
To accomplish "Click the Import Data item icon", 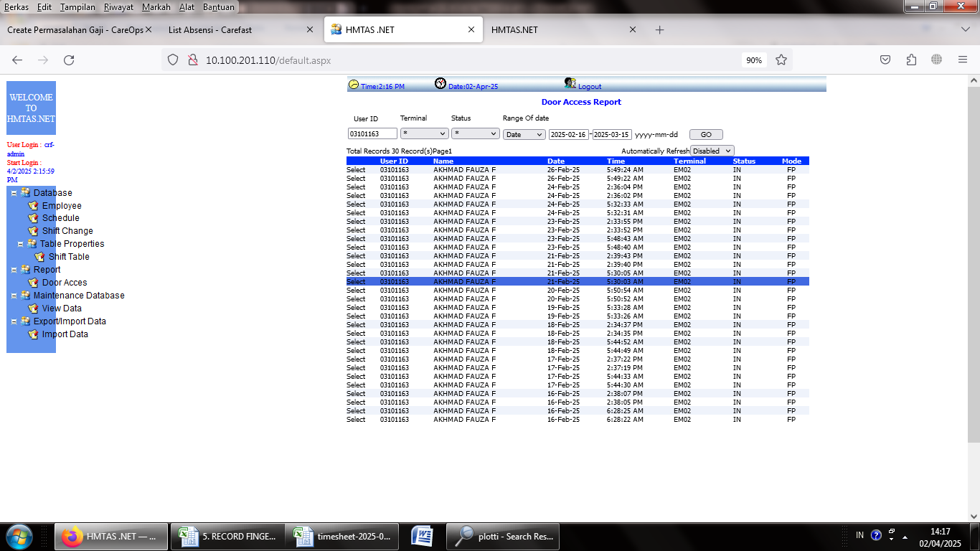I will point(33,334).
